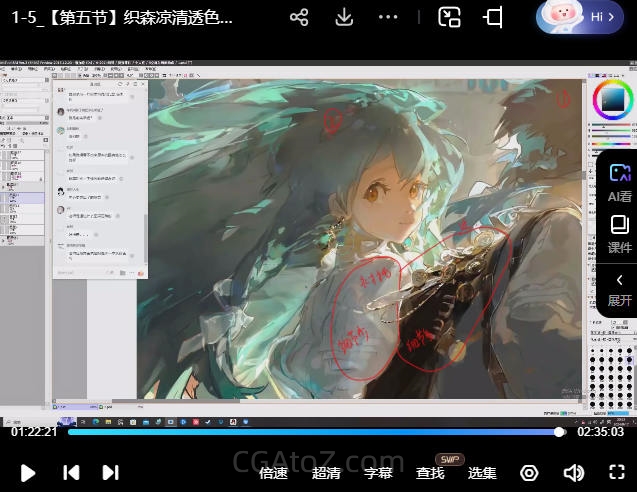Click the share icon in top bar
Screen dimensions: 637x492
click(299, 18)
